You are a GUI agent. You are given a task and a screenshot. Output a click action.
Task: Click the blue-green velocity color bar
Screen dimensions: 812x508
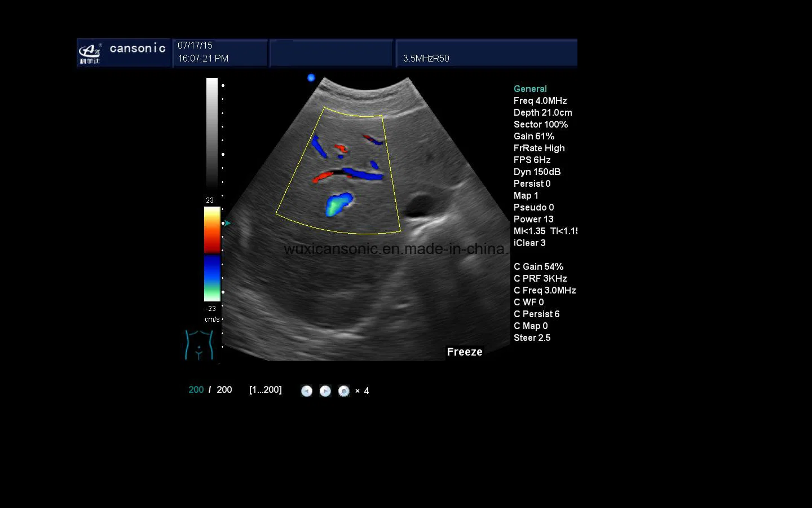tap(212, 278)
